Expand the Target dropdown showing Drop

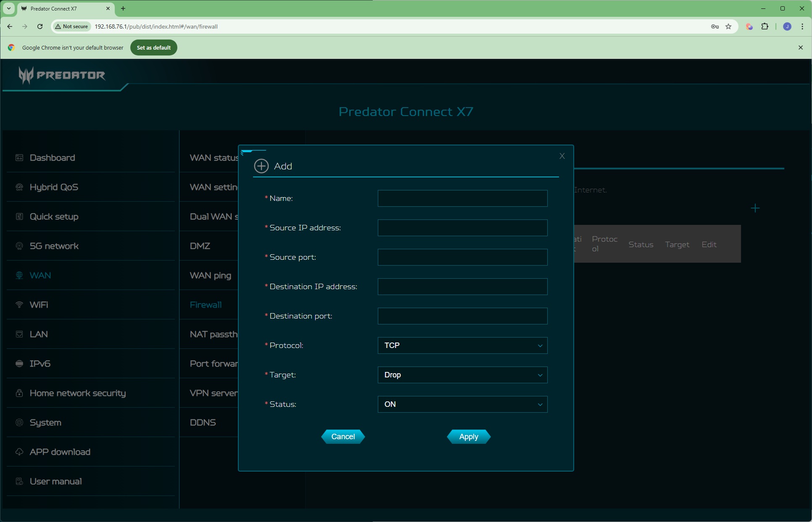[462, 375]
